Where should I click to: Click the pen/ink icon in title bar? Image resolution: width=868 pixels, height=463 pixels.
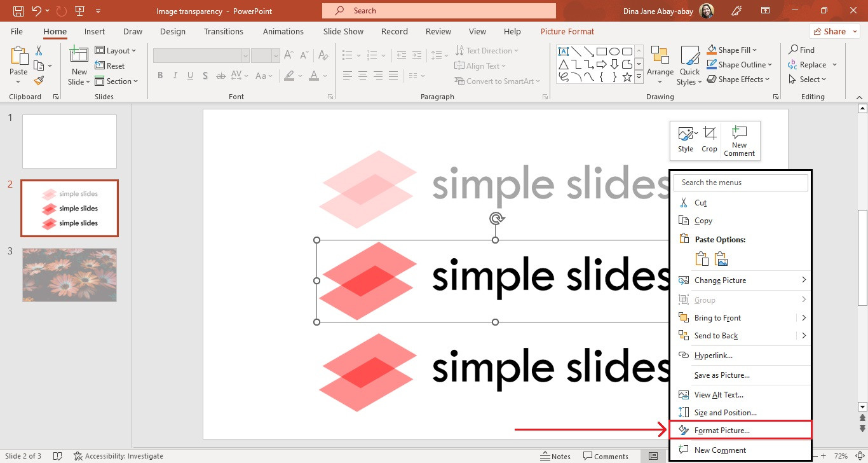coord(737,11)
